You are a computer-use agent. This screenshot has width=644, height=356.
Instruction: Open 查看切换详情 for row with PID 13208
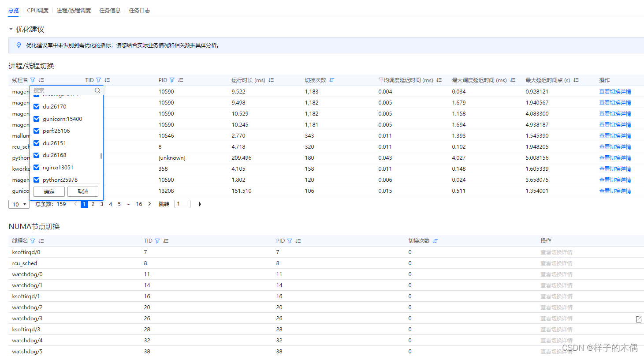click(615, 191)
